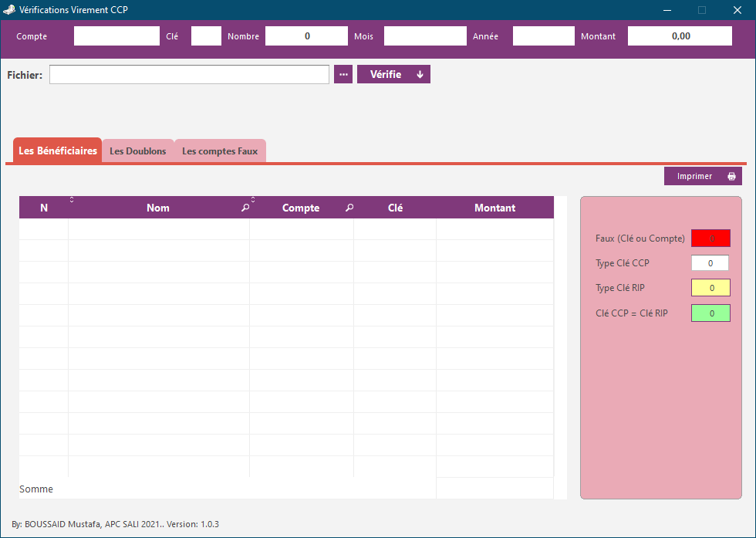Click the browse file ellipsis button
The width and height of the screenshot is (756, 538).
pos(343,74)
